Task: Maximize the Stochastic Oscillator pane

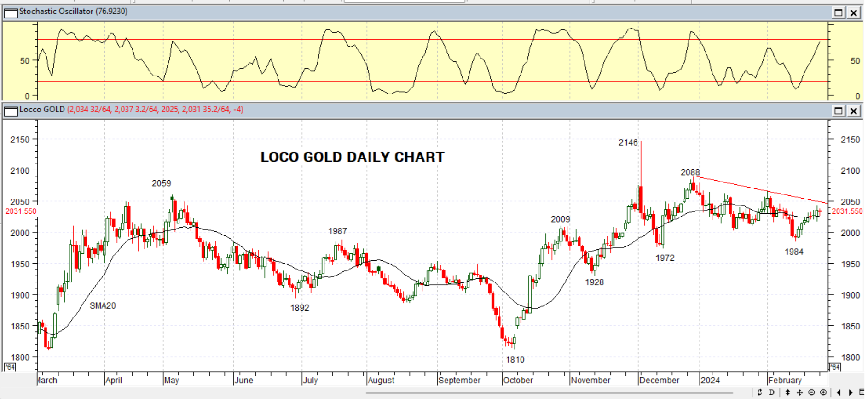Action: coord(839,12)
